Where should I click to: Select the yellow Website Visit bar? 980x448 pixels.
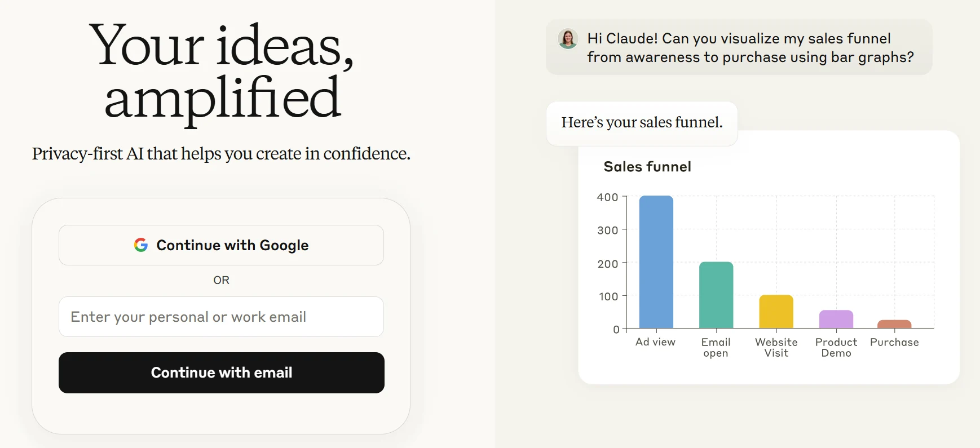[776, 311]
